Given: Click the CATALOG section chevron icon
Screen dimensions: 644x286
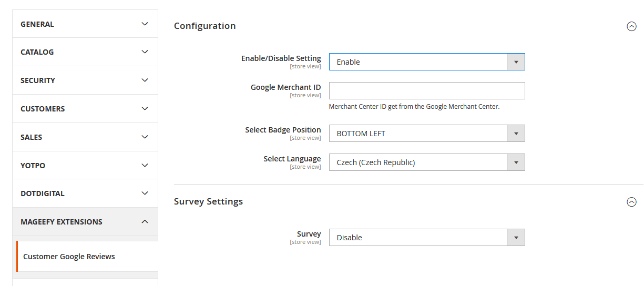Looking at the screenshot, I should [x=145, y=52].
